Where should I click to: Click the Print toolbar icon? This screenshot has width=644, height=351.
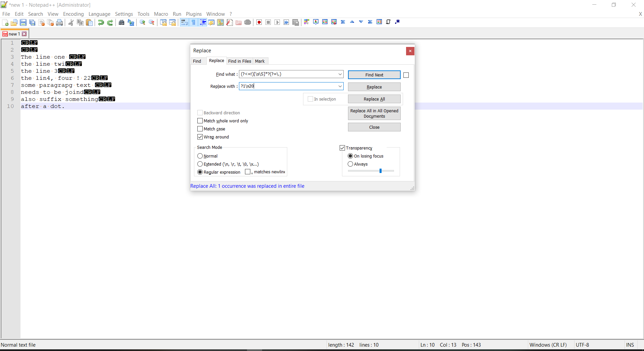(x=59, y=22)
